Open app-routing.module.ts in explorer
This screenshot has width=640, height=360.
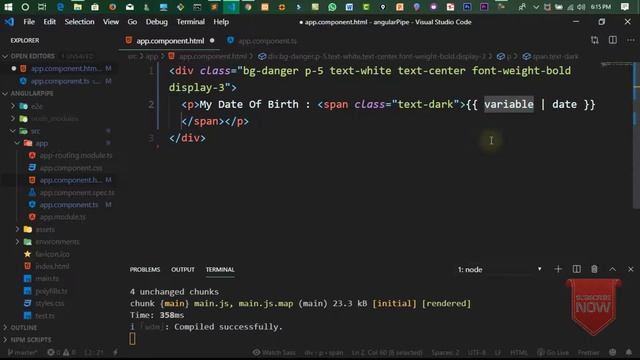coord(76,156)
